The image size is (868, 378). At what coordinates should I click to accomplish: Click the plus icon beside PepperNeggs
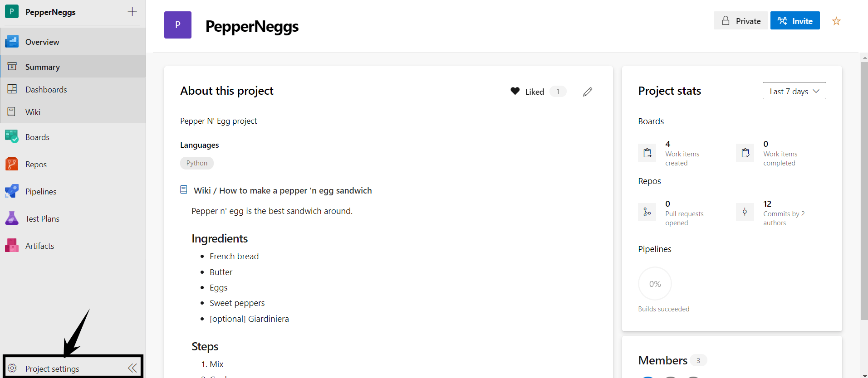[132, 11]
